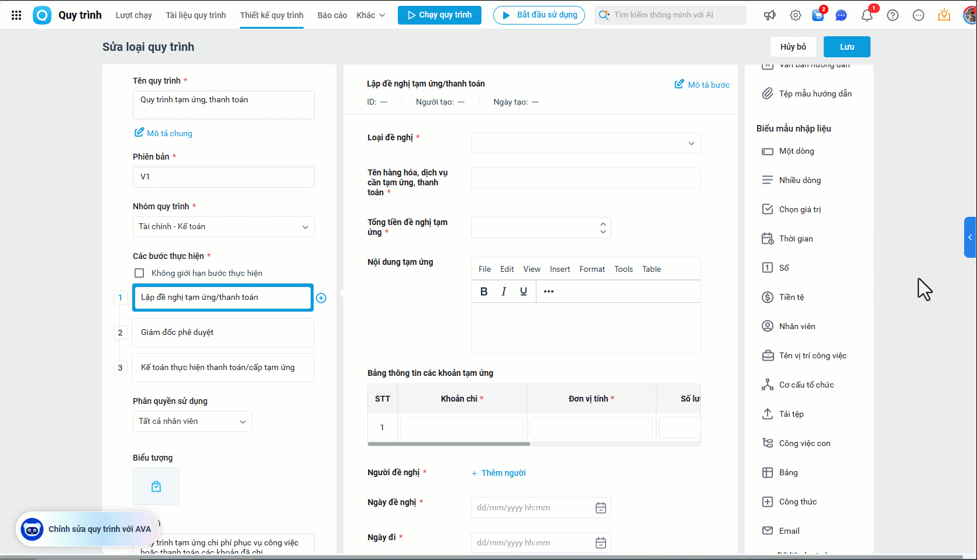Open Mô tả bước link
This screenshot has width=977, height=560.
[x=702, y=85]
